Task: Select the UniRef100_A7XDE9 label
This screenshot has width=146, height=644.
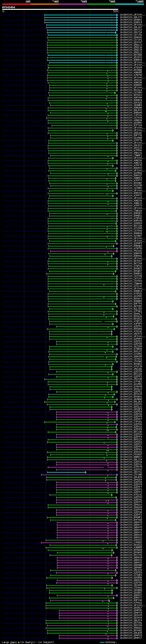Action: click(x=131, y=575)
